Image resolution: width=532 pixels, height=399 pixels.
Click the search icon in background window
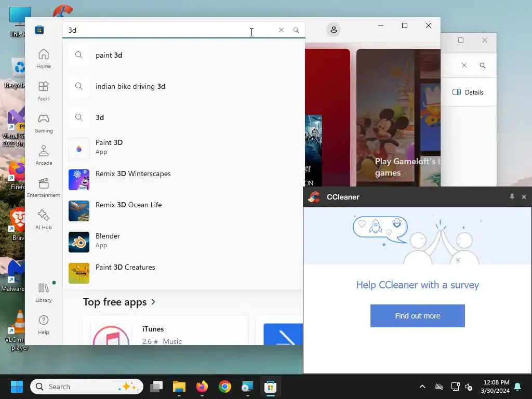(483, 65)
